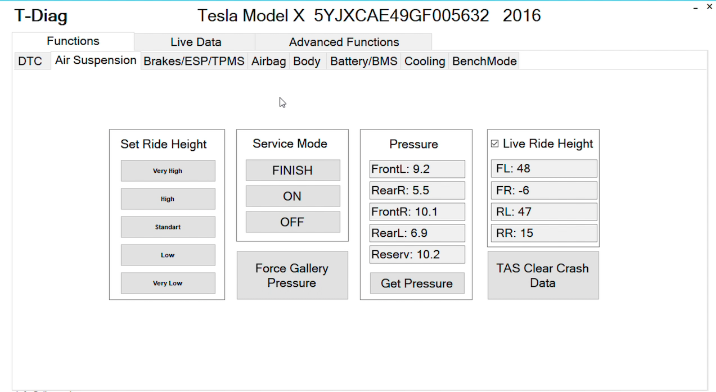Toggle the Live Ride Height checkbox
Screen dimensions: 716x392
[495, 144]
